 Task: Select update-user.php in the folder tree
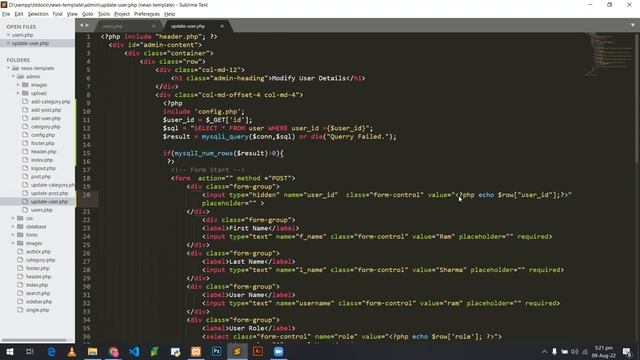[49, 202]
